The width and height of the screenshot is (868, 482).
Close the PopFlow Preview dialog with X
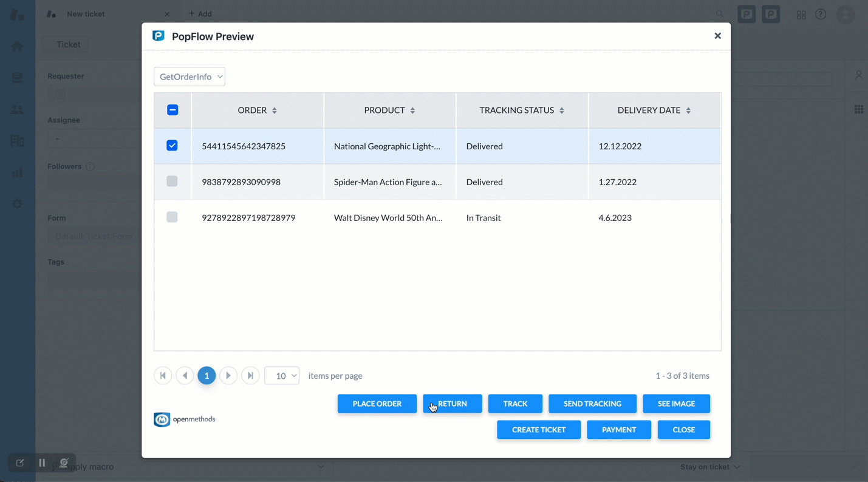717,36
